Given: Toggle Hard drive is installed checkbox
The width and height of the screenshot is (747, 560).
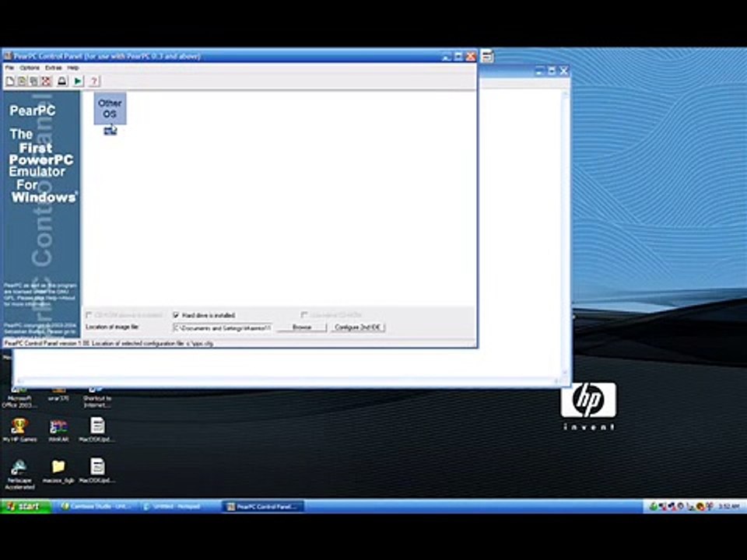Looking at the screenshot, I should tap(177, 315).
